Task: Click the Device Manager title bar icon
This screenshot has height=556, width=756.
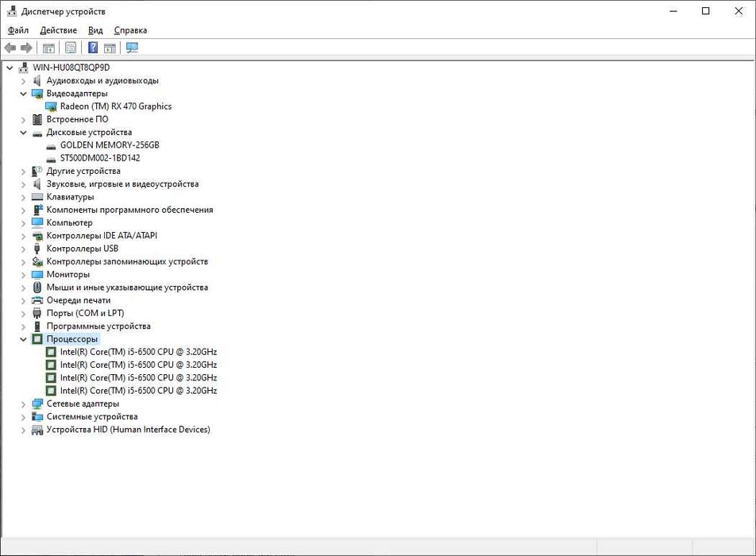Action: (12, 11)
